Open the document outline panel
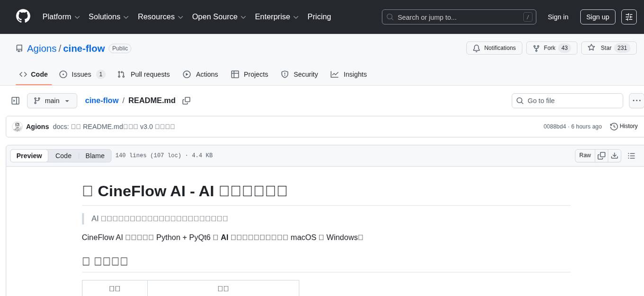The image size is (644, 296). click(x=631, y=156)
